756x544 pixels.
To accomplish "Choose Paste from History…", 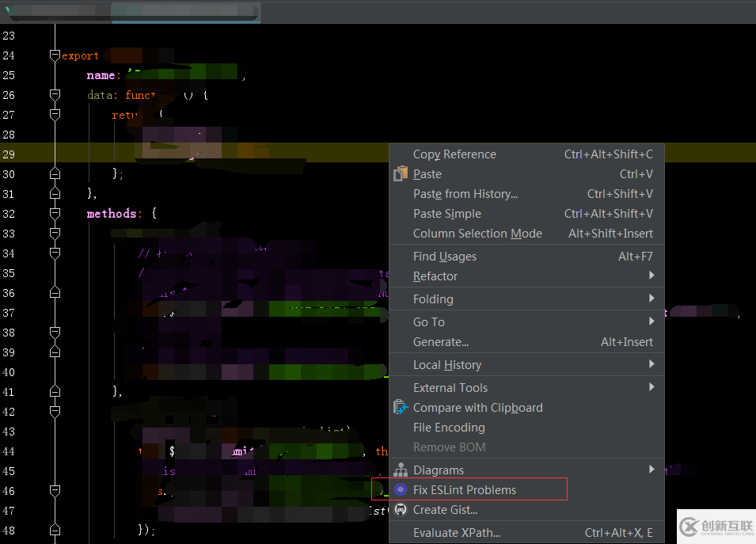I will (526, 194).
